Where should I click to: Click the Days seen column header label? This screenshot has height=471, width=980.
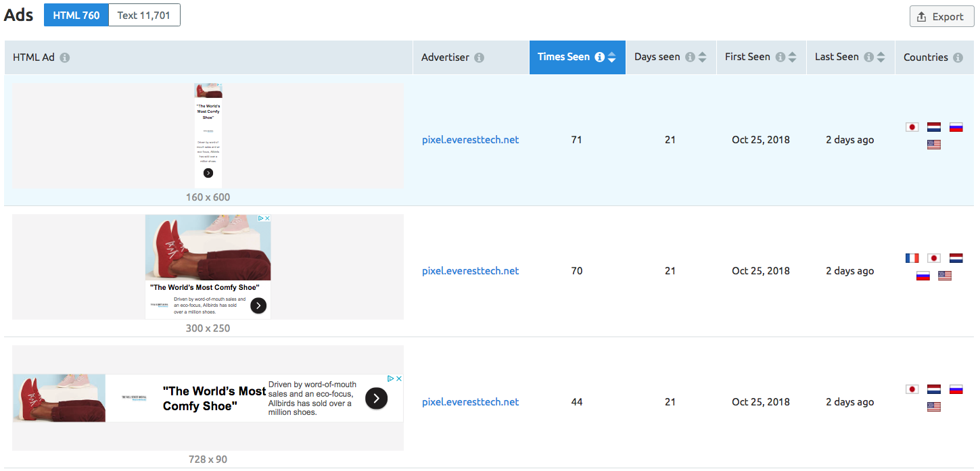657,57
